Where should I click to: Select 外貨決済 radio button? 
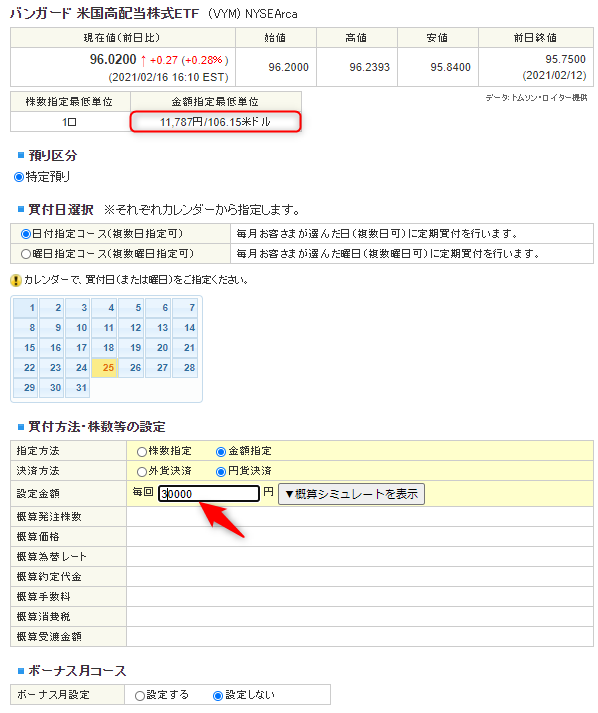141,472
